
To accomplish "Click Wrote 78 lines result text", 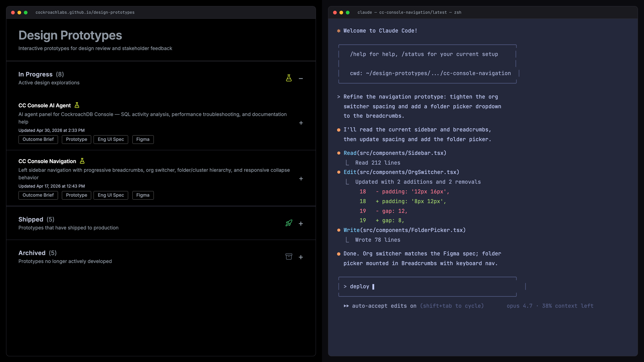I will 378,240.
